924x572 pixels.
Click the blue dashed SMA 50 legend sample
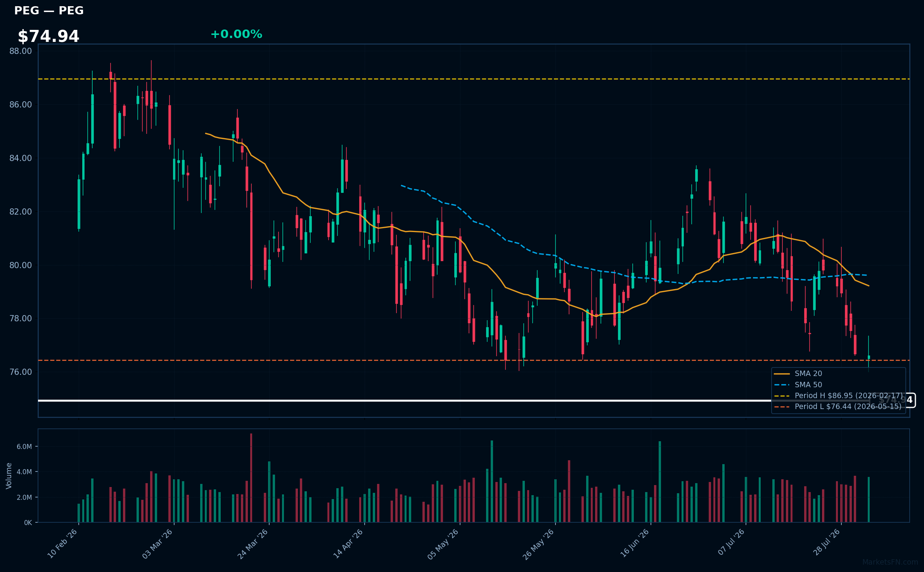782,385
